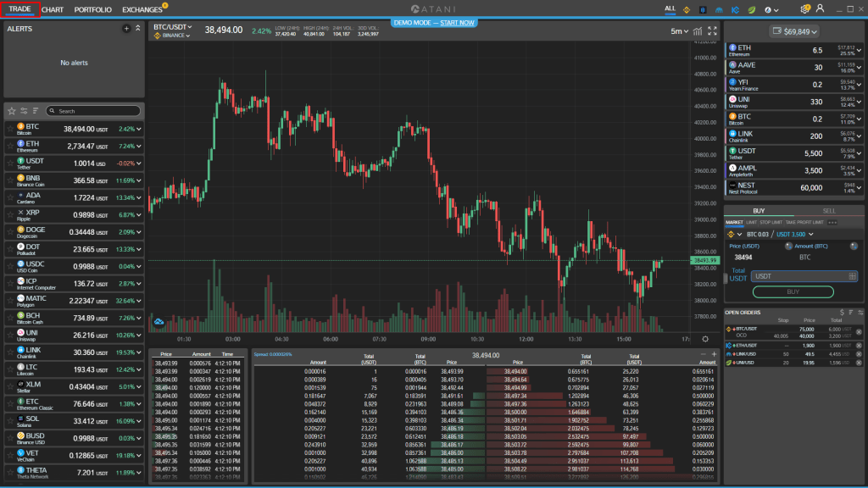This screenshot has width=868, height=488.
Task: Open the 5m timeframe dropdown
Action: tap(679, 31)
